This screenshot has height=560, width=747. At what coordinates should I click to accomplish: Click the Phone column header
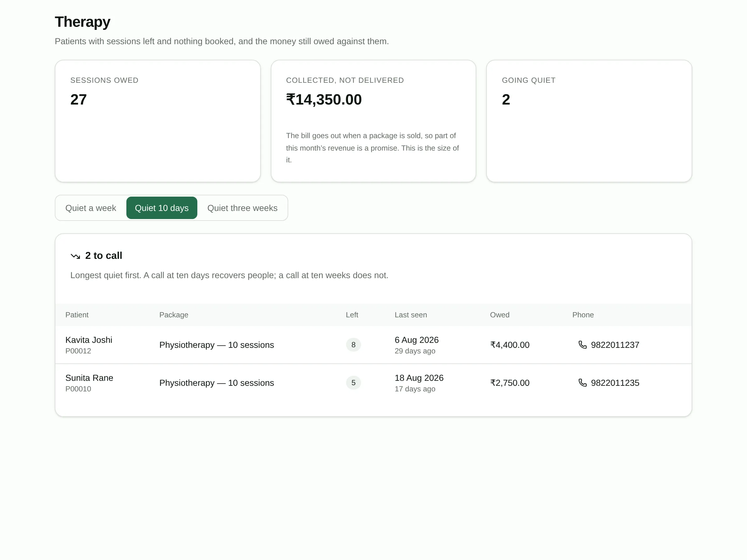tap(583, 315)
